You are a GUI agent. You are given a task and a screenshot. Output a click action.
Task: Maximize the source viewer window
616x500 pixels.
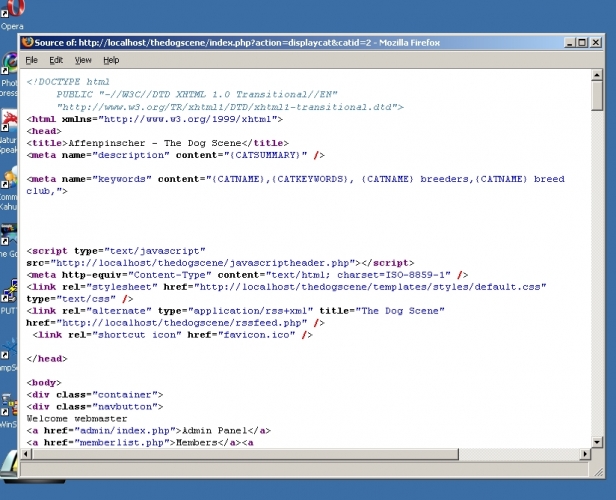[583, 42]
